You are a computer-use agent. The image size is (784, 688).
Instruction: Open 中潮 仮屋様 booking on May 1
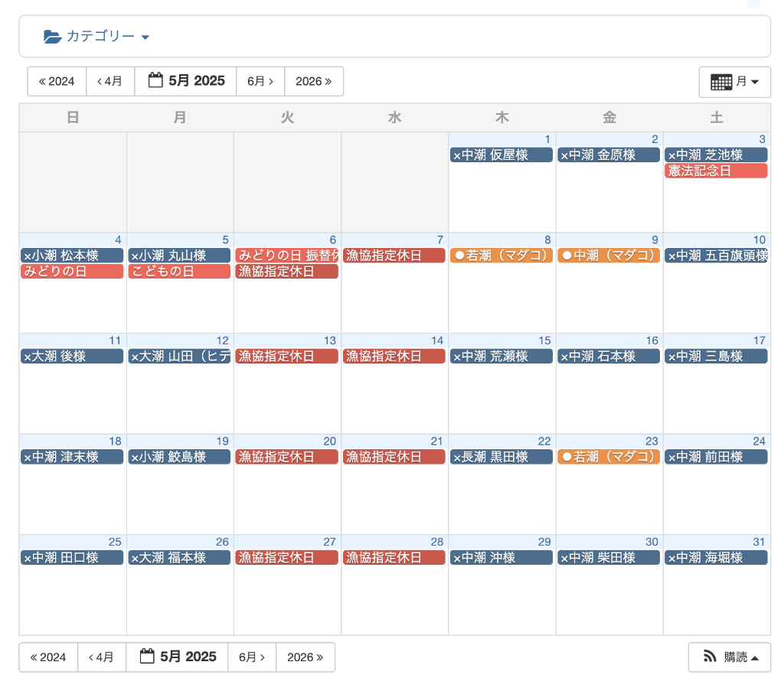click(x=501, y=155)
